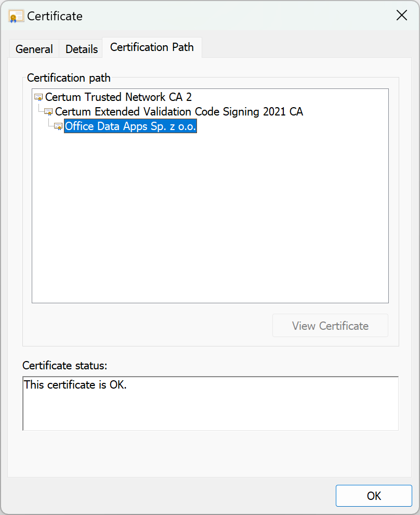
Task: Switch to the General tab
Action: pyautogui.click(x=34, y=48)
